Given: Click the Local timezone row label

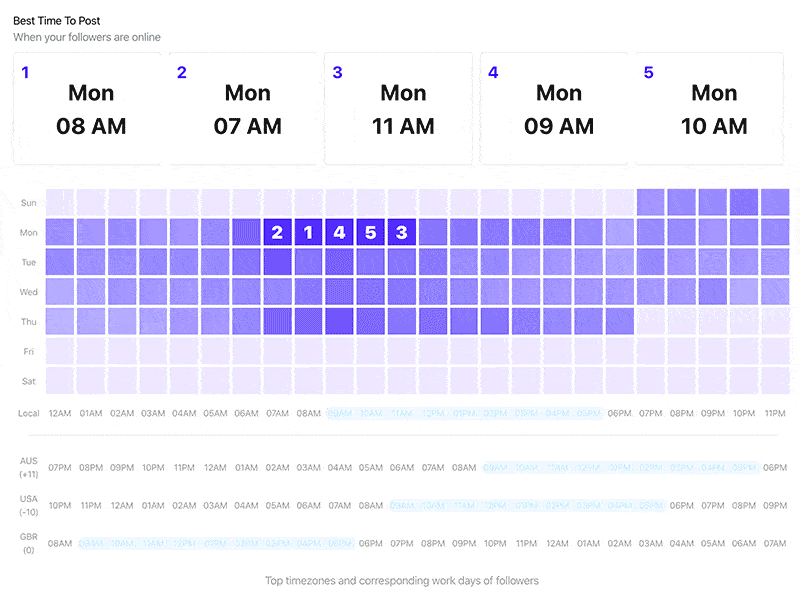Looking at the screenshot, I should (x=27, y=412).
